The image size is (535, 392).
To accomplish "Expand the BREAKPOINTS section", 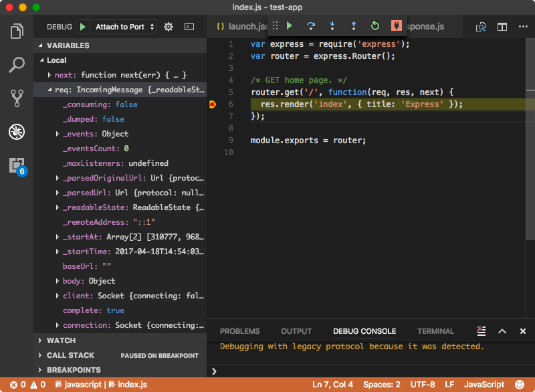I will tap(40, 370).
